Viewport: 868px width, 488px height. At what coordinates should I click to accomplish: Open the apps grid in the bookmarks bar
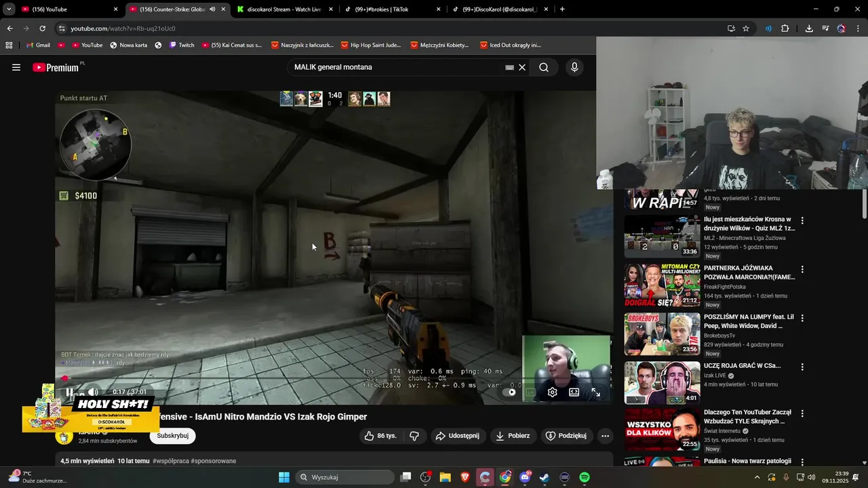(9, 45)
